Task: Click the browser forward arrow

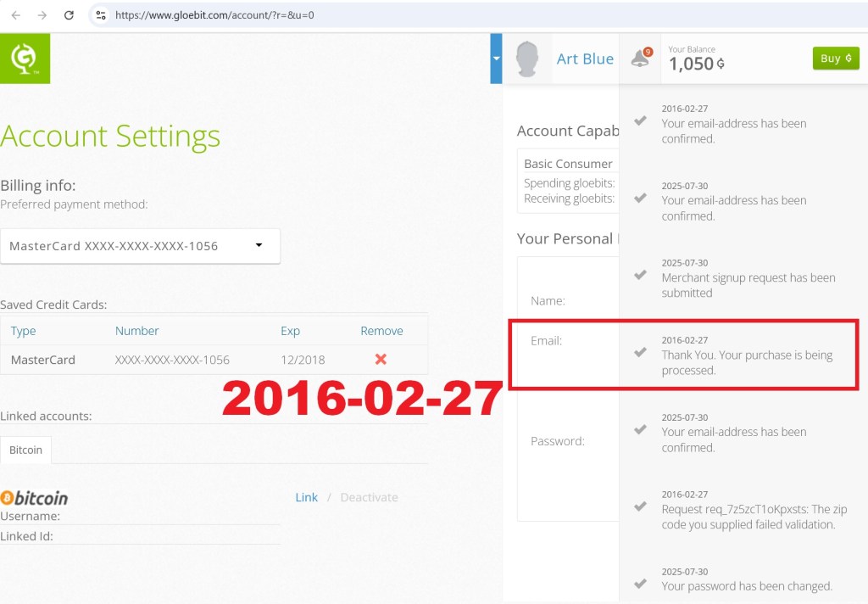Action: (x=42, y=15)
